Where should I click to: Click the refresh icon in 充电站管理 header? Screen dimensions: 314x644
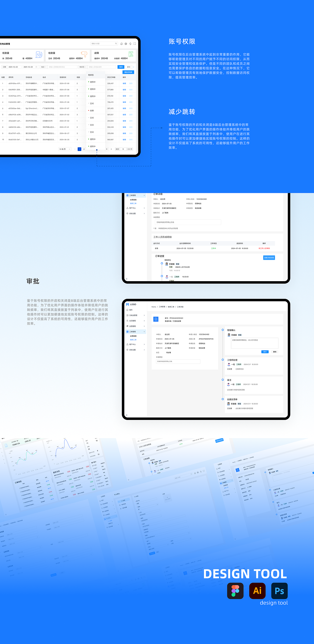click(130, 44)
